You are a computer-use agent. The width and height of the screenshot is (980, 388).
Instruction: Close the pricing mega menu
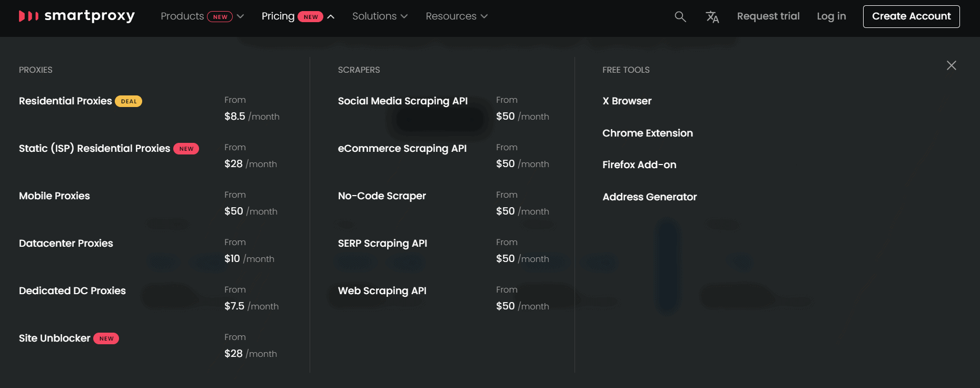click(952, 65)
